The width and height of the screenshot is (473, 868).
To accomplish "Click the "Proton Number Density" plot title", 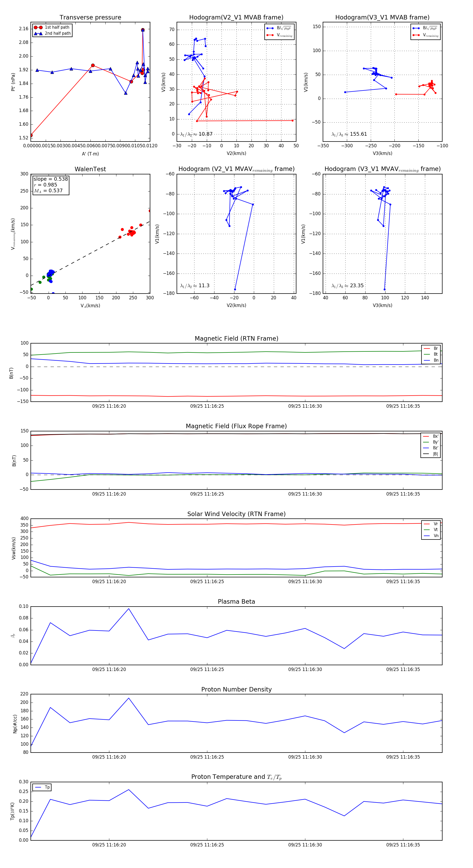I will coord(236,689).
